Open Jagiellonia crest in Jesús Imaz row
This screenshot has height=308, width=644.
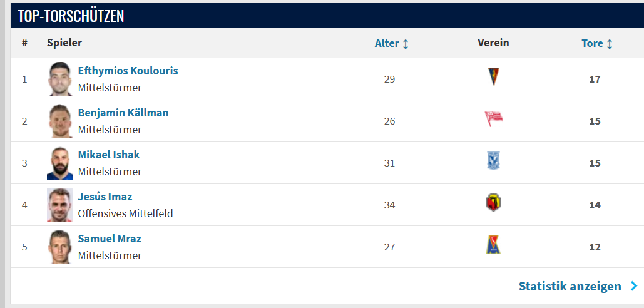[493, 203]
